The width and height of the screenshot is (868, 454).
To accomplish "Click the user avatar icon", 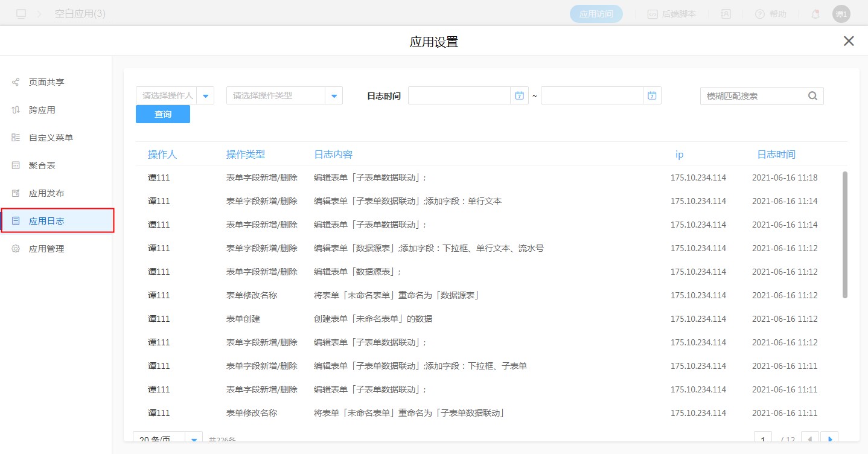I will 841,14.
